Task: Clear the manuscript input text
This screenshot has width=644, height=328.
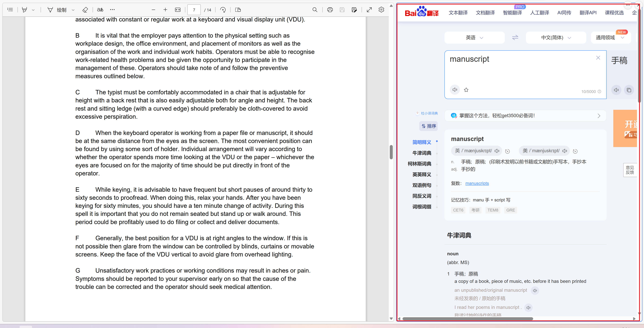Action: [x=598, y=58]
